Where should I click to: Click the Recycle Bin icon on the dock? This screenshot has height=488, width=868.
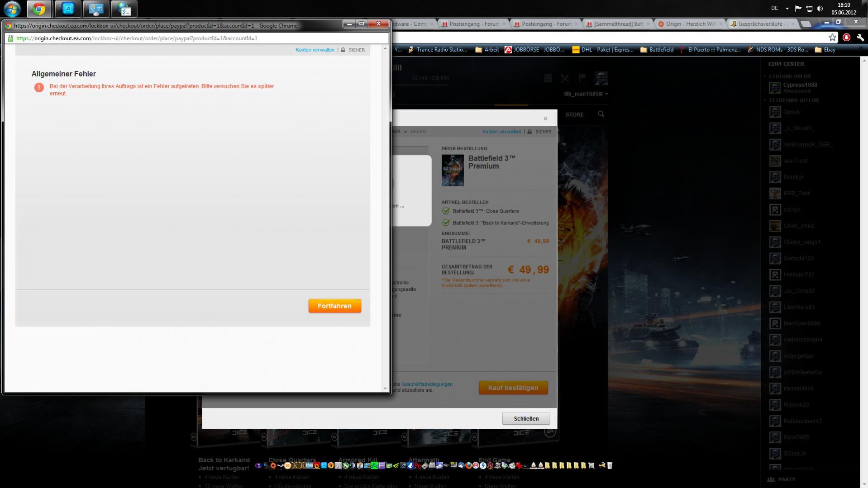click(x=610, y=465)
